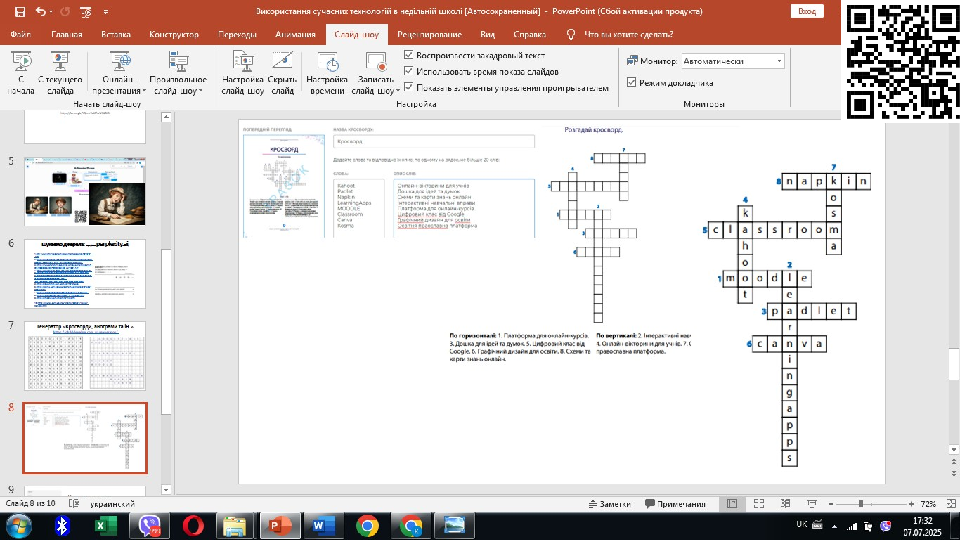Open the Конструктор tab
The height and width of the screenshot is (540, 960).
(174, 34)
